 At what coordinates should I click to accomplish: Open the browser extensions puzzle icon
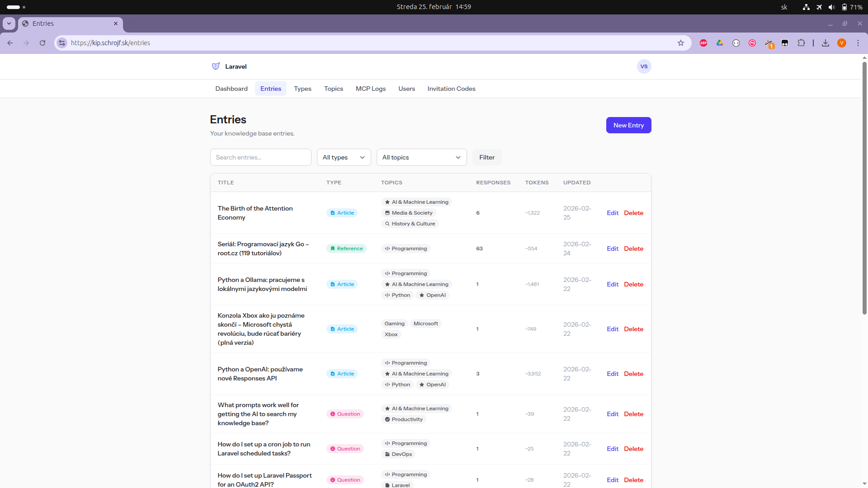801,43
